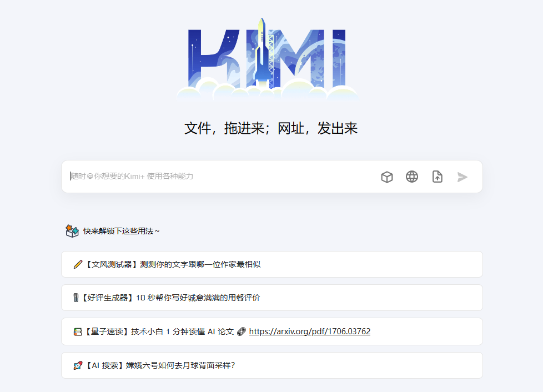Select the 文风测试器 suggestion text
This screenshot has width=543, height=392.
coord(173,265)
